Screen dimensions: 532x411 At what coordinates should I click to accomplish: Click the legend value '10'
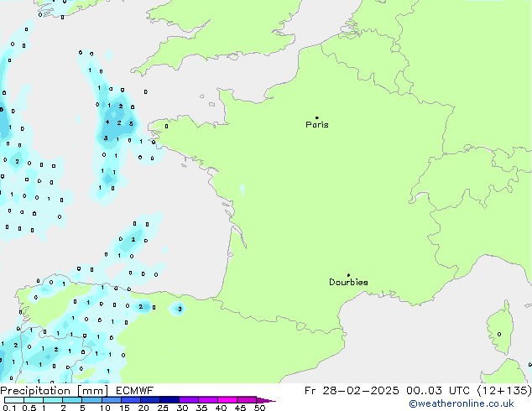(x=105, y=408)
